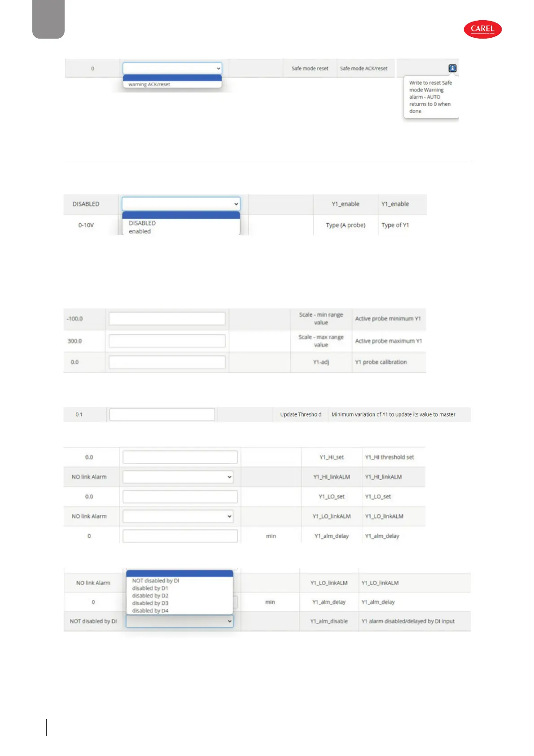This screenshot has height=756, width=534.
Task: Select 'disabled by D4' option
Action: pyautogui.click(x=150, y=611)
